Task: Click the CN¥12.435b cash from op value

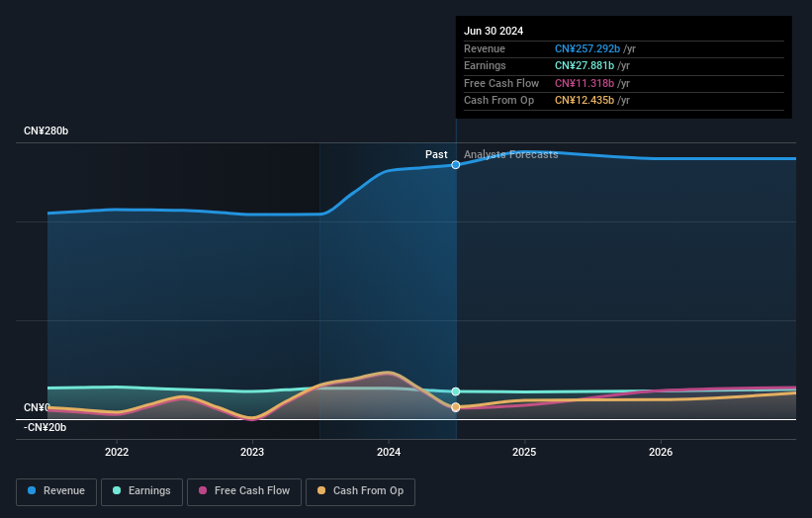Action: [585, 101]
